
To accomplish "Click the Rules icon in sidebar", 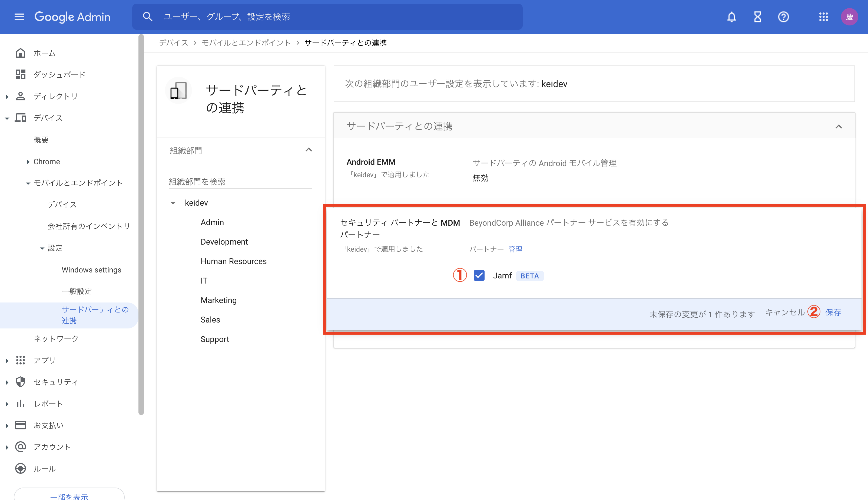I will click(x=21, y=468).
